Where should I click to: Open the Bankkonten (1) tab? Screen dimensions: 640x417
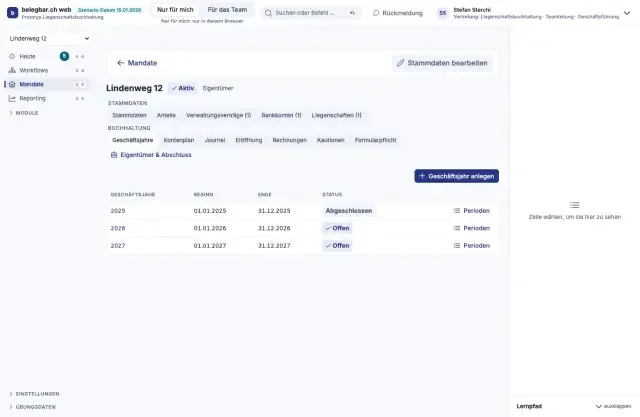281,115
